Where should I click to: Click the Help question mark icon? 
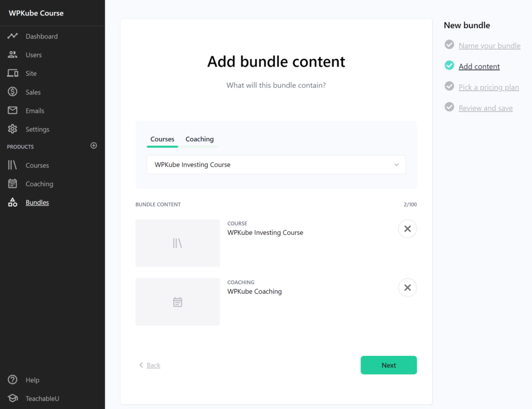(x=13, y=380)
